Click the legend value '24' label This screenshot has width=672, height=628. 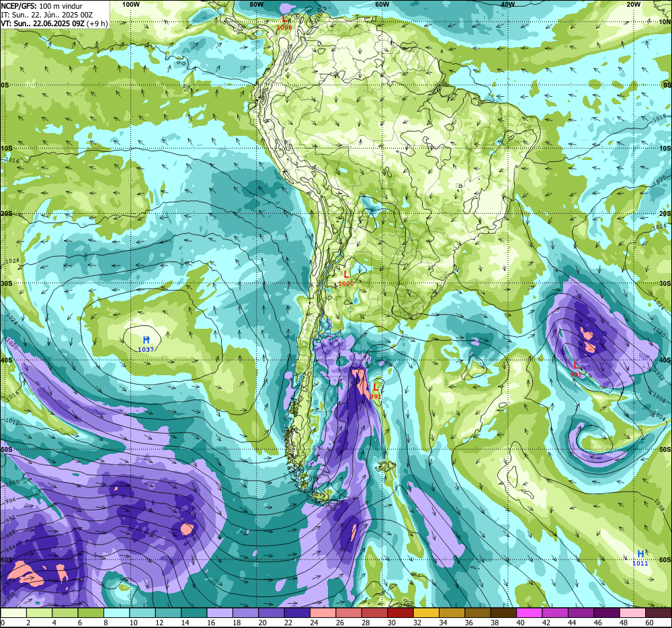coord(314,623)
